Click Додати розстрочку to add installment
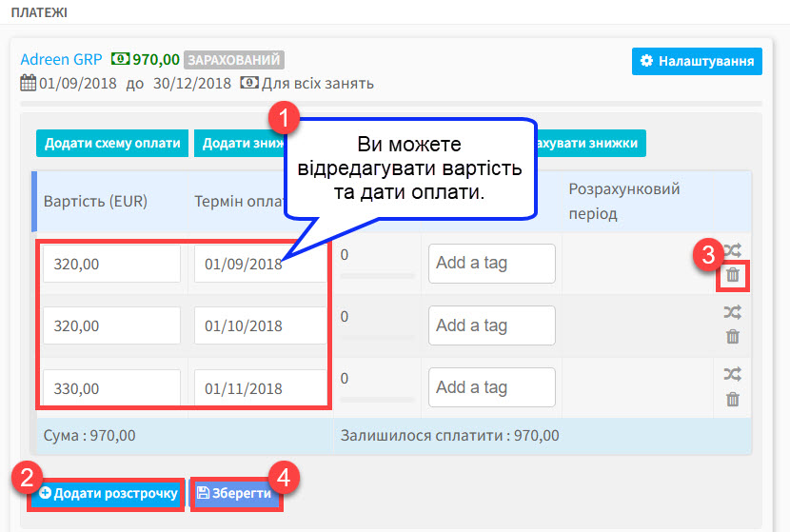790x532 pixels. pyautogui.click(x=108, y=494)
